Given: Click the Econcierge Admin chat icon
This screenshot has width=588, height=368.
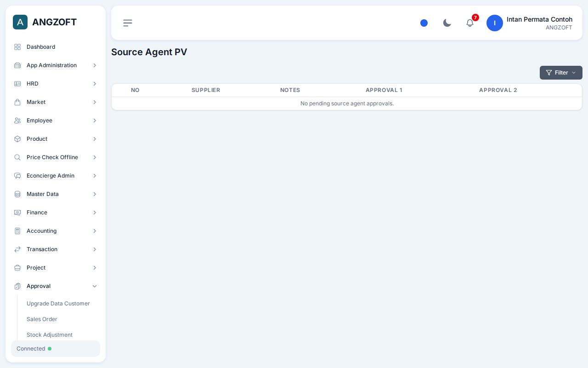Looking at the screenshot, I should click(x=17, y=176).
